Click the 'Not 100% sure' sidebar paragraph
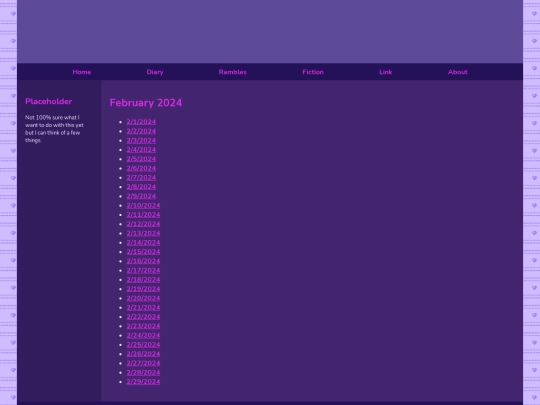The height and width of the screenshot is (405, 540). 54,129
